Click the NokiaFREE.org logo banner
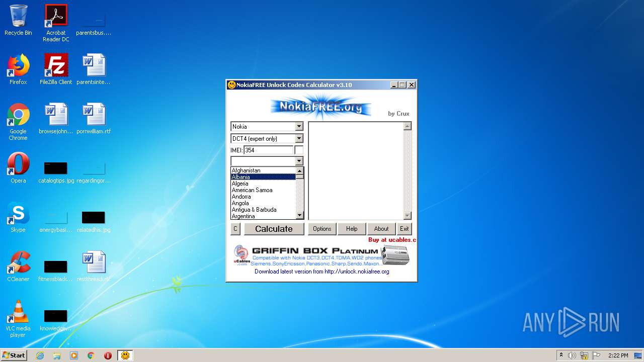The image size is (644, 362). pyautogui.click(x=320, y=107)
